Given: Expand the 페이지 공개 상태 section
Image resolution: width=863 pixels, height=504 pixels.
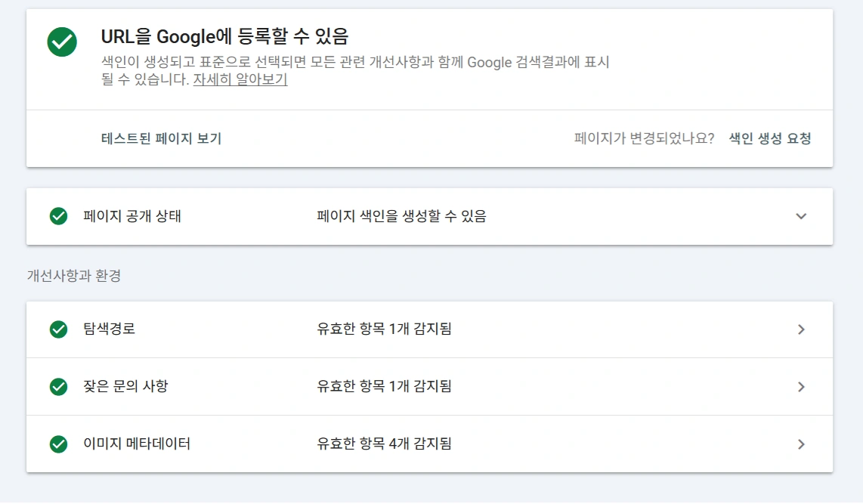Looking at the screenshot, I should point(801,217).
